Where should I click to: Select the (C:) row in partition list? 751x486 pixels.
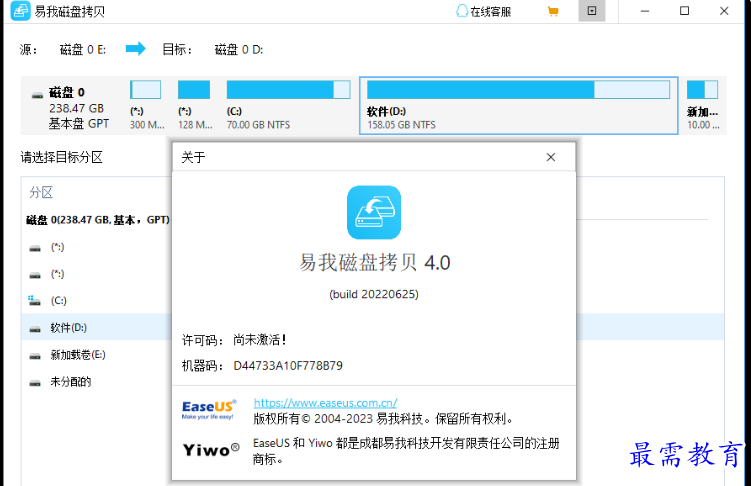click(96, 301)
